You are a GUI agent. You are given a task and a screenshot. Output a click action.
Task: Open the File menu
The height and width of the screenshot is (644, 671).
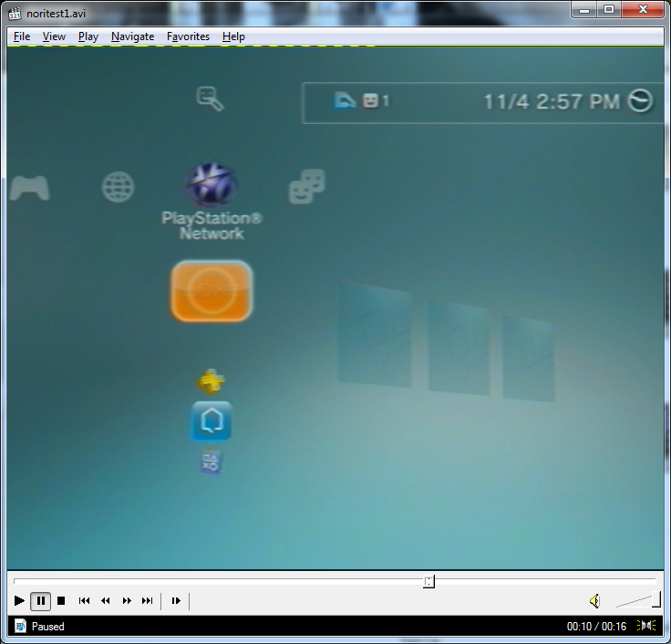(x=22, y=36)
